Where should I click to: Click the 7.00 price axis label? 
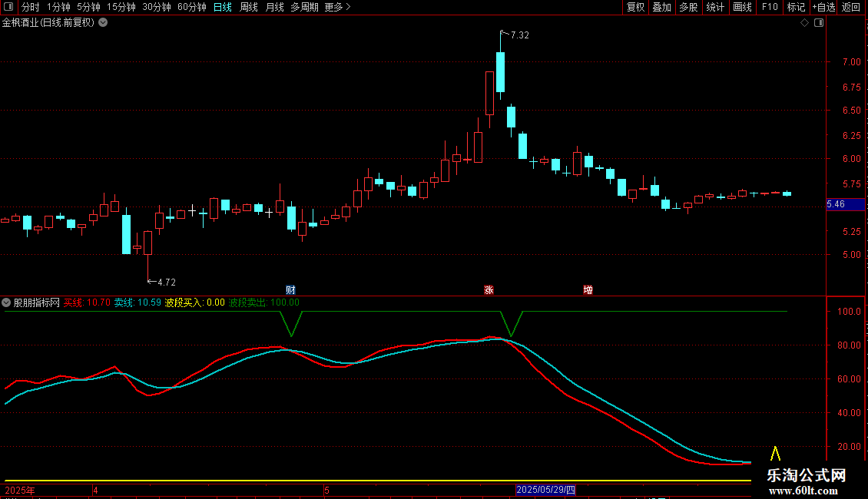(851, 62)
